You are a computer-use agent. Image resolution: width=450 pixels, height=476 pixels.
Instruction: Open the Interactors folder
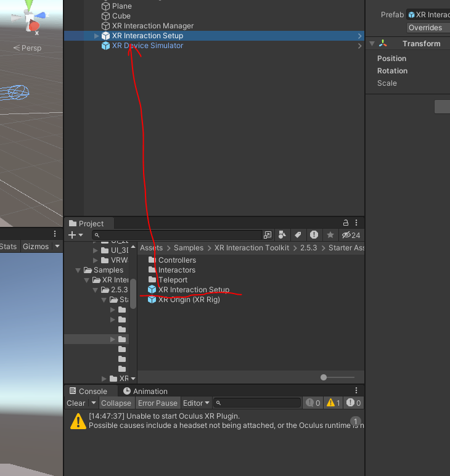click(x=171, y=270)
